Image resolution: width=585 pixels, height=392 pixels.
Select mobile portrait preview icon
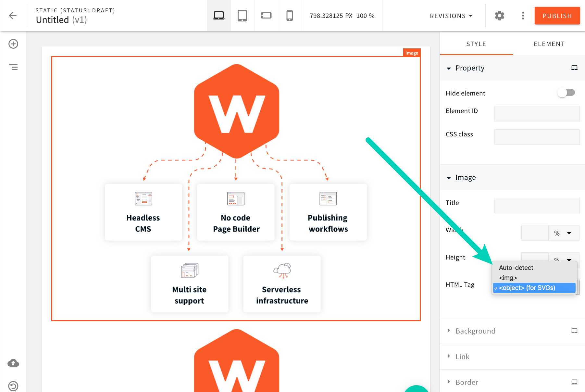[290, 16]
